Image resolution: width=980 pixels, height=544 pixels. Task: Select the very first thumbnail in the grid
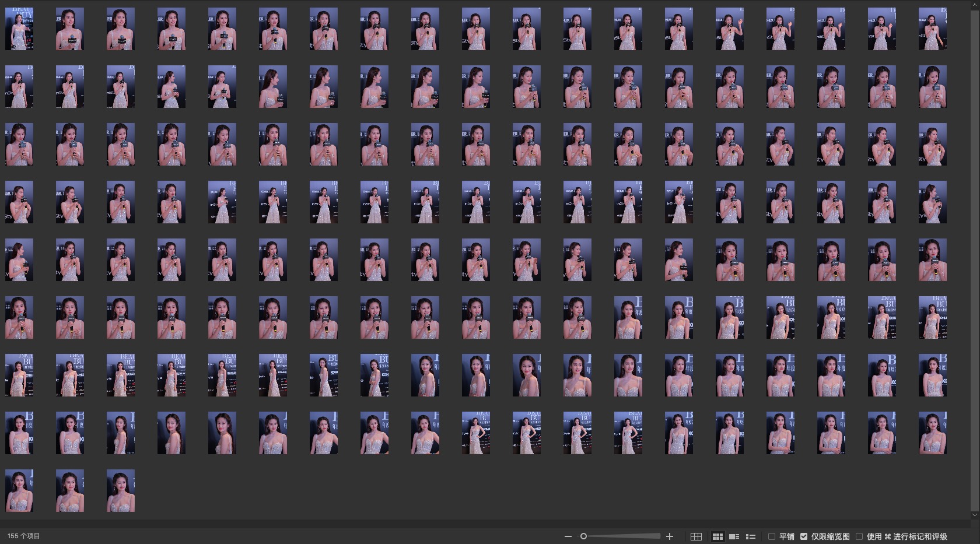(19, 29)
